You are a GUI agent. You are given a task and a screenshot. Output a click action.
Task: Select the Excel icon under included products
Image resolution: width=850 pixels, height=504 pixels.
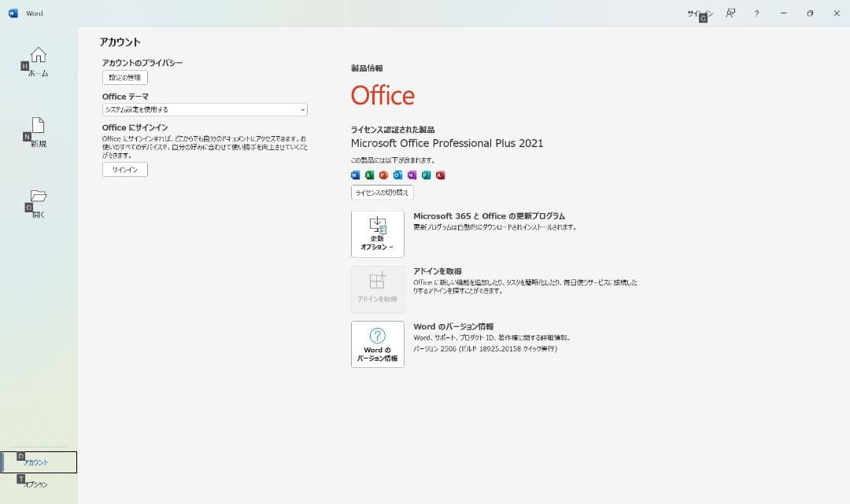pyautogui.click(x=369, y=175)
